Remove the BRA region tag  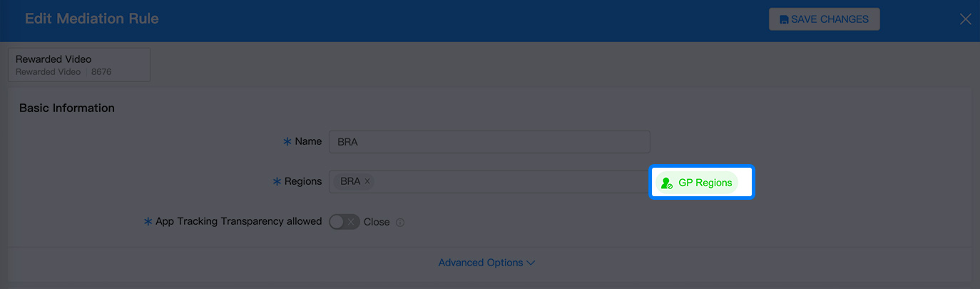(367, 181)
